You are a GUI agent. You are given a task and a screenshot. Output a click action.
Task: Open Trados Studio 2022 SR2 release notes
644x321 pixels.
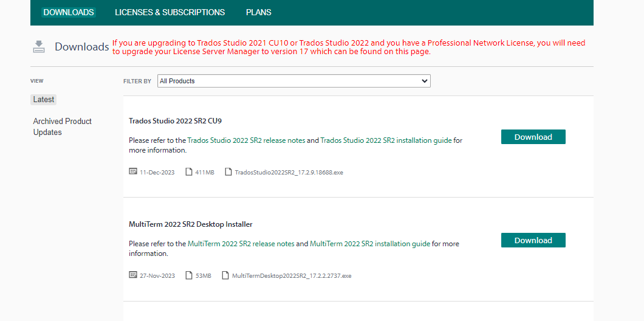[247, 140]
